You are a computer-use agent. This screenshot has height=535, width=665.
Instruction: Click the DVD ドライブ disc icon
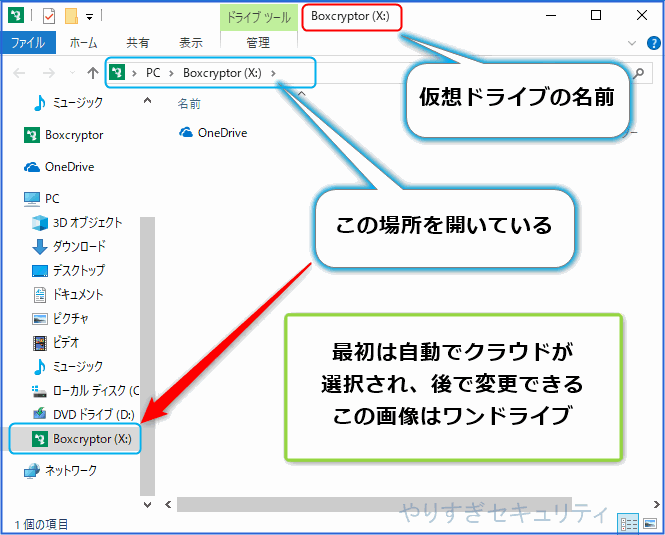pos(40,414)
